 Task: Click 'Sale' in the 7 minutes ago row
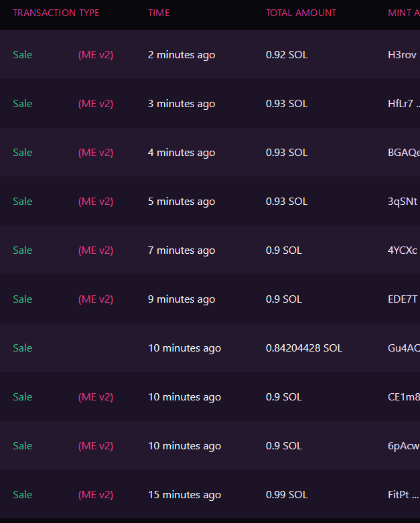[22, 250]
